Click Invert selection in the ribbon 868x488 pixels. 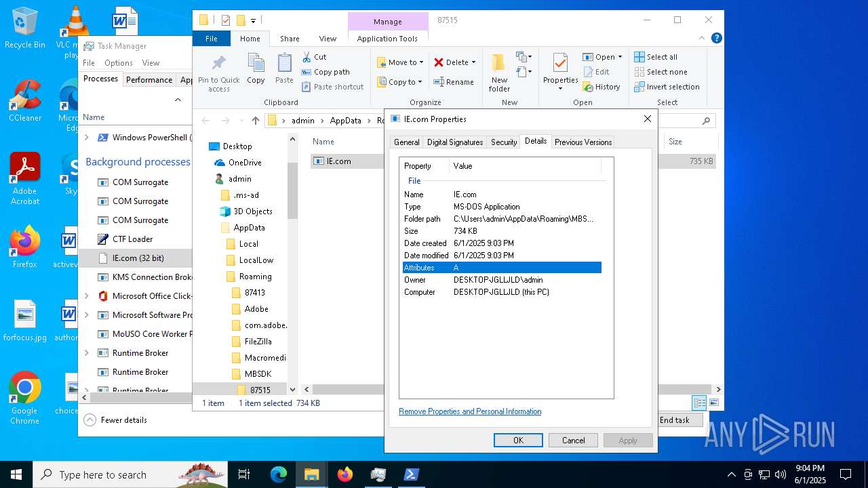[x=667, y=87]
